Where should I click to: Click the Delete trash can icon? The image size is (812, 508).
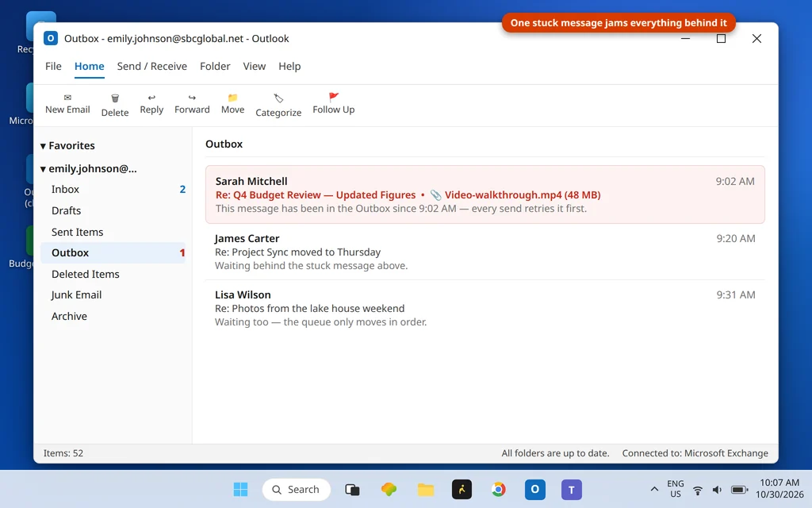115,98
